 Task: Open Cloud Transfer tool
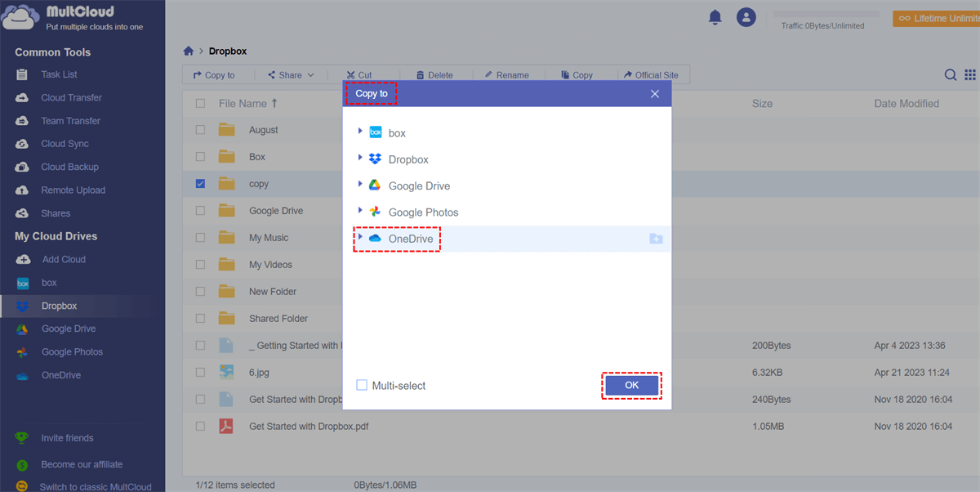pyautogui.click(x=71, y=97)
